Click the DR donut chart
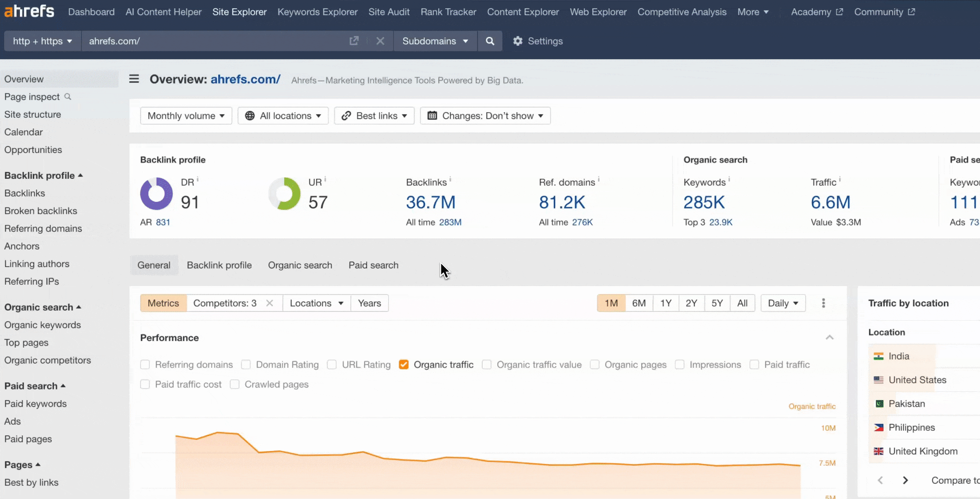The width and height of the screenshot is (980, 499). [x=156, y=194]
